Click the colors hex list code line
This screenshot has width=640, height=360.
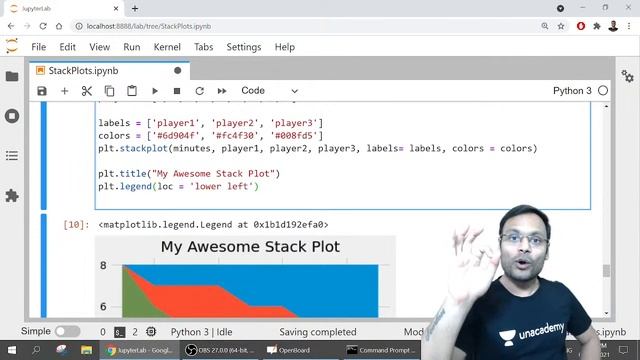tap(210, 136)
